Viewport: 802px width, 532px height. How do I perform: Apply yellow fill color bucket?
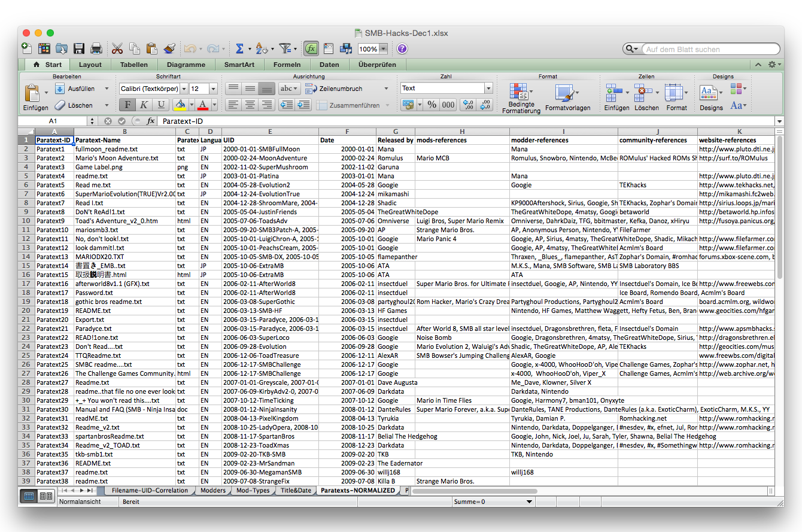(x=180, y=105)
